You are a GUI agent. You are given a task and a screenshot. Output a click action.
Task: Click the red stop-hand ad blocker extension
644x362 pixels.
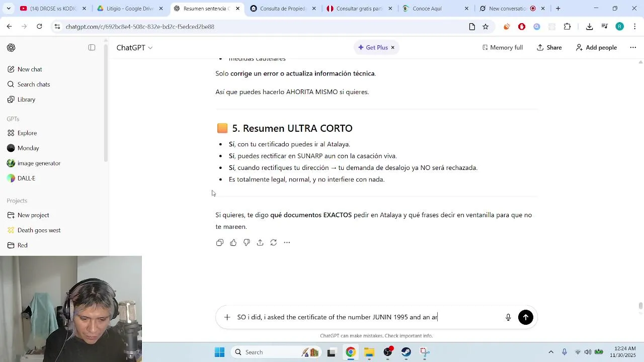point(522,27)
